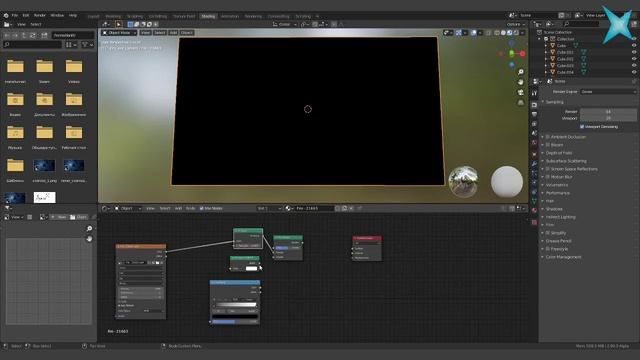
Task: Click the file browser parent directory icon
Action: coord(24,36)
